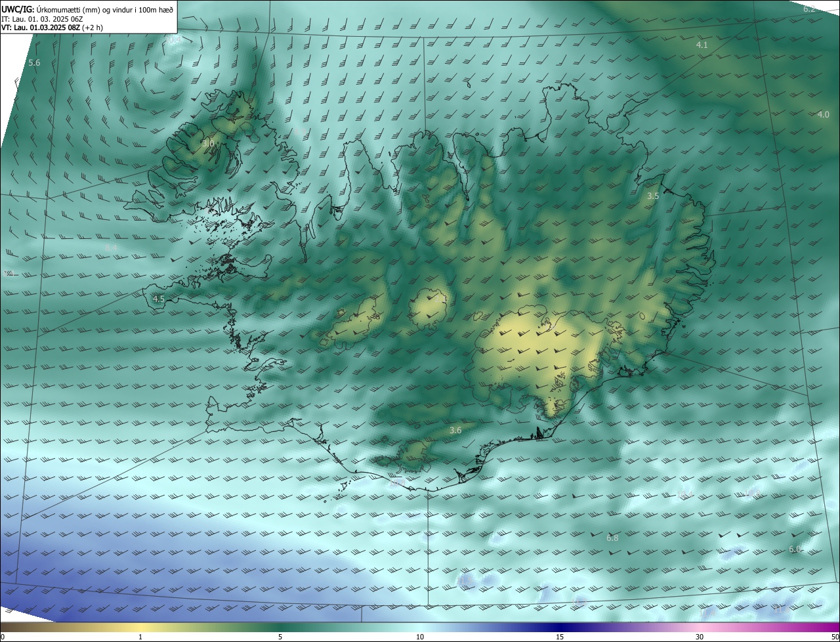Click the color scale tick label 50
Viewport: 840px width, 642px height.
point(835,637)
